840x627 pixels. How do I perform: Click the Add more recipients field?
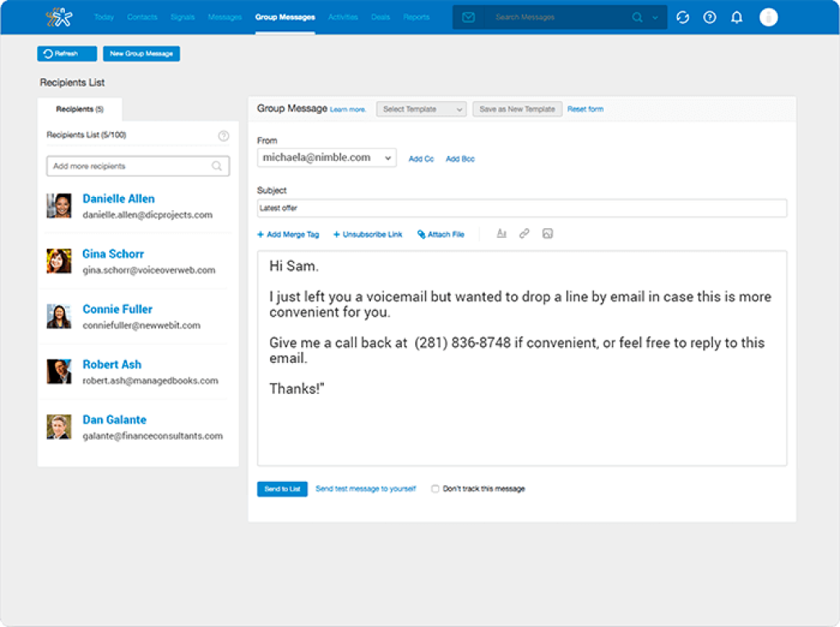(138, 166)
